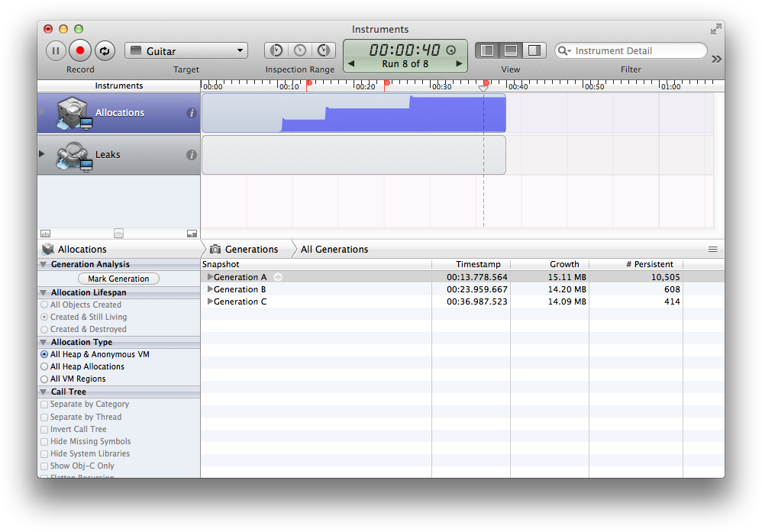Click the extended detail icon below instruments
762x532 pixels.
point(192,234)
